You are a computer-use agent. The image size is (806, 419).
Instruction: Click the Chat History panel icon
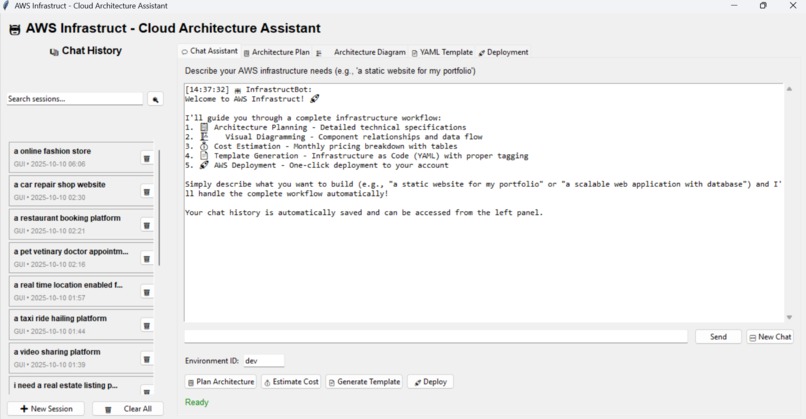click(54, 51)
